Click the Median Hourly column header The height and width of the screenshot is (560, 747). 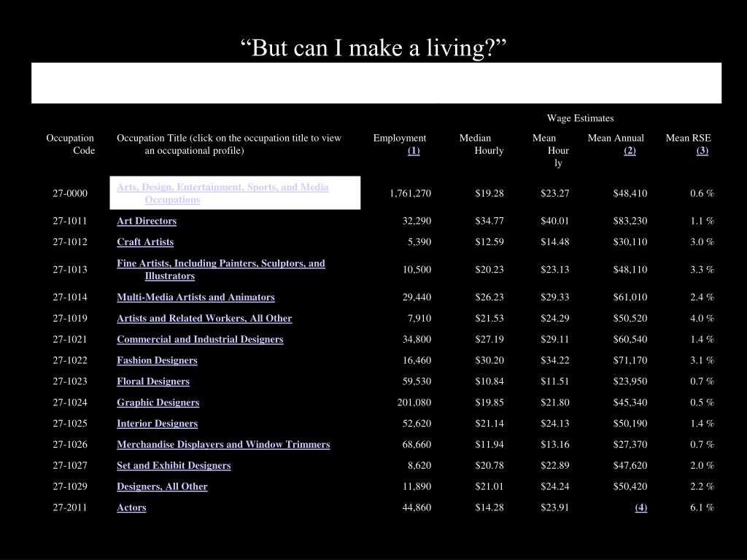point(481,144)
